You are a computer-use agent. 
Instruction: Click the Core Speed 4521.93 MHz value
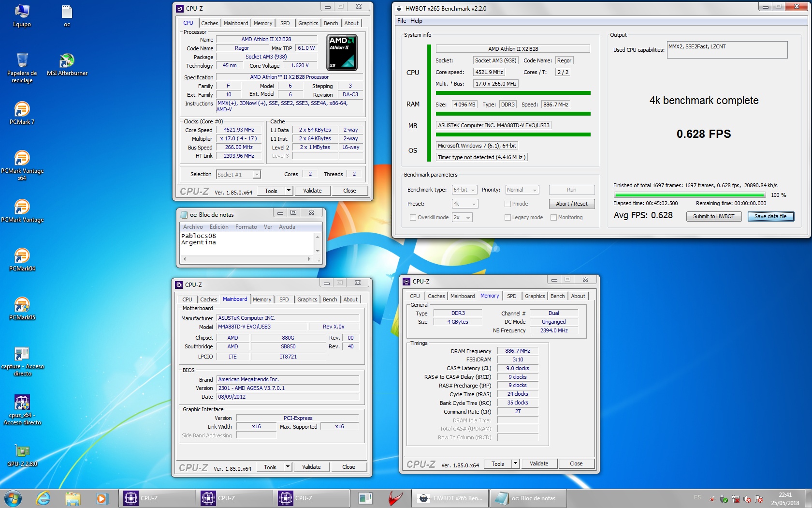(239, 130)
